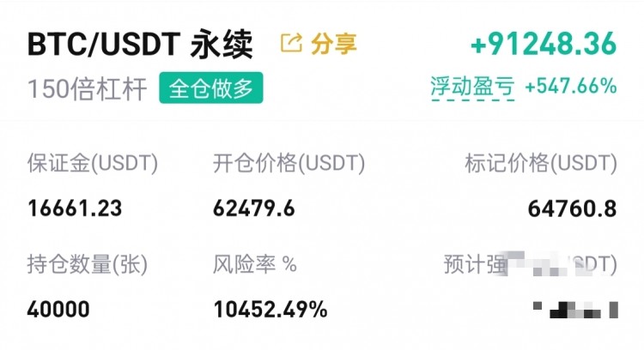
Task: Tap the 浮动盈亏 underlined label
Action: (x=472, y=87)
